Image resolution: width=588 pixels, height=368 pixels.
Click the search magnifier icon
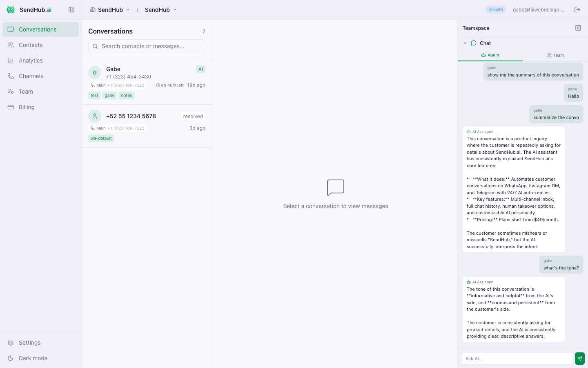[95, 46]
